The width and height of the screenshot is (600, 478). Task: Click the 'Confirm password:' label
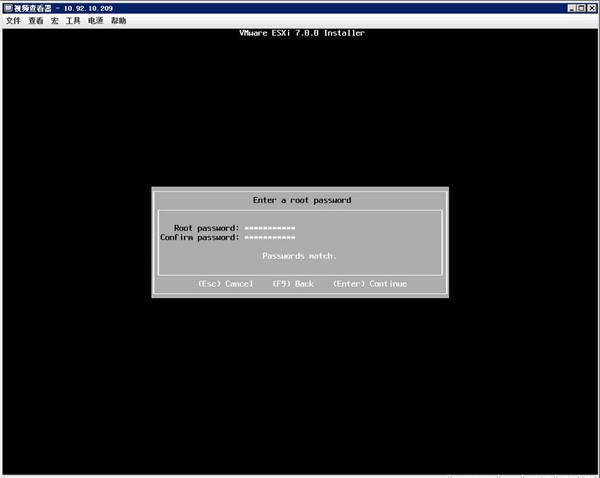coord(200,238)
